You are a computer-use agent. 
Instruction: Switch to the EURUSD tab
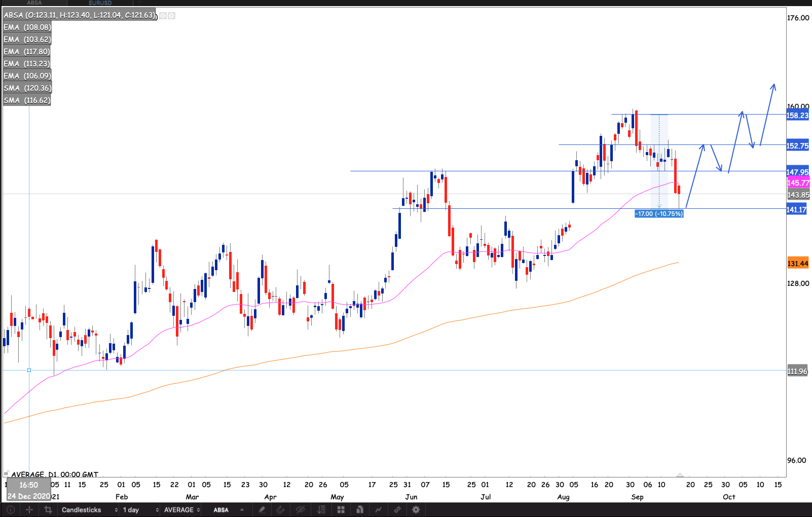click(x=100, y=3)
